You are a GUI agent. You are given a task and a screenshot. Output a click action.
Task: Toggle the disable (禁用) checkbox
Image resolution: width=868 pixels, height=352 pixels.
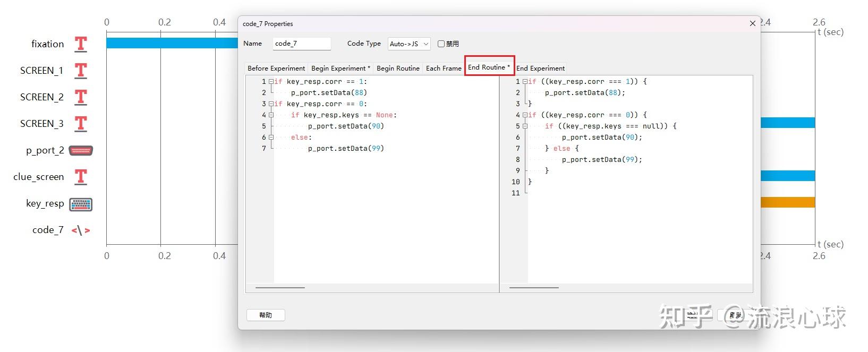click(441, 44)
